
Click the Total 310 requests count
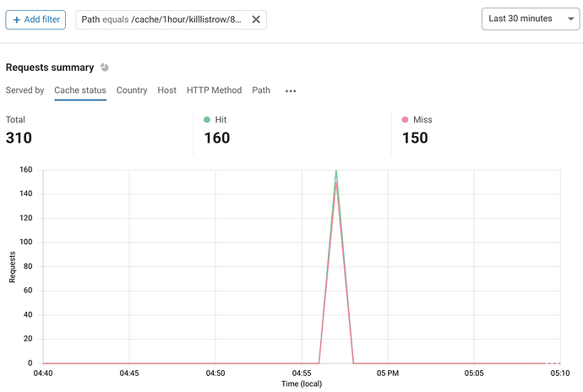[x=19, y=138]
